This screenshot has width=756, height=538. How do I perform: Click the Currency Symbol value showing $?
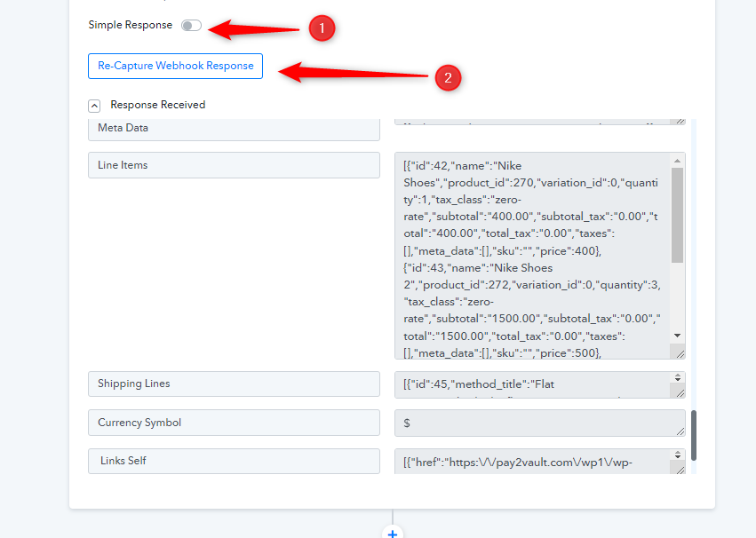pyautogui.click(x=531, y=423)
